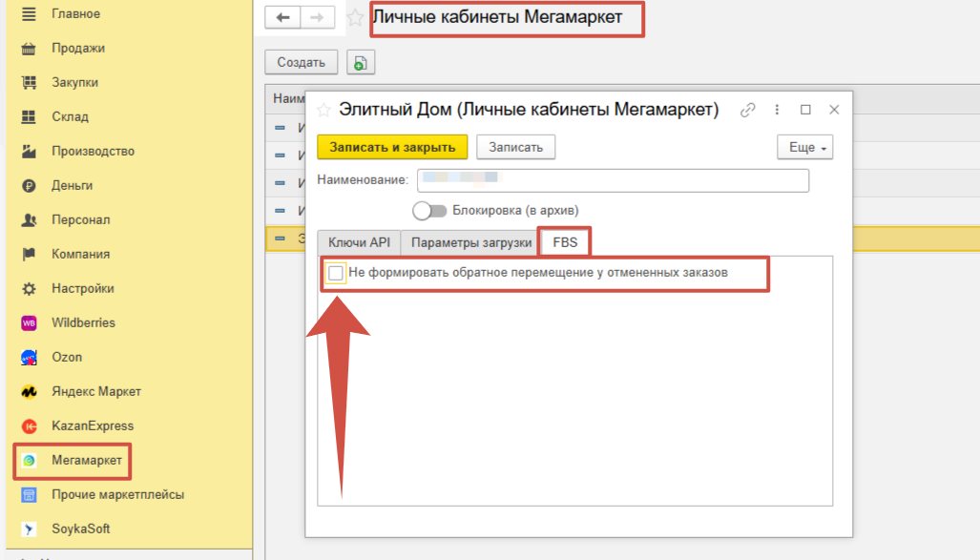Click the Создать button
Image resolution: width=980 pixels, height=560 pixels.
click(302, 63)
